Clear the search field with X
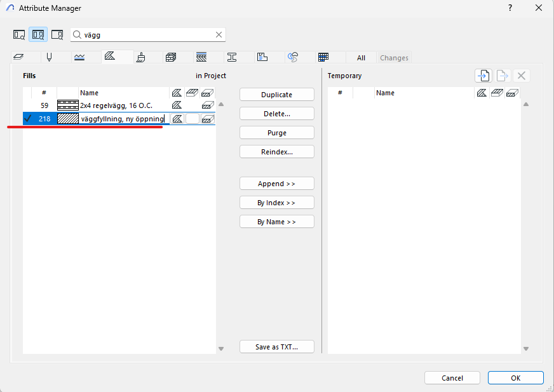Screen dimensions: 554x392 click(219, 35)
